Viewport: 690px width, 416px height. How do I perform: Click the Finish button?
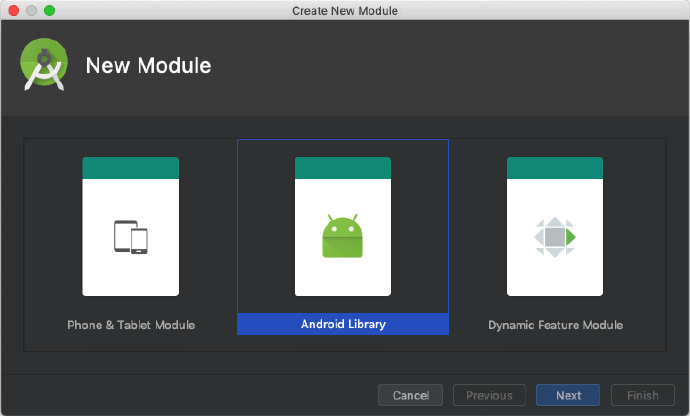coord(642,395)
